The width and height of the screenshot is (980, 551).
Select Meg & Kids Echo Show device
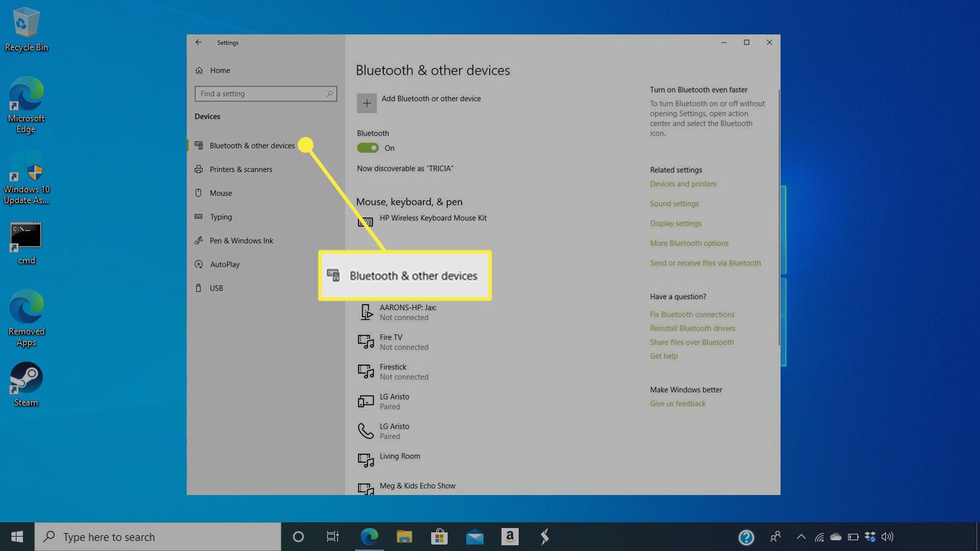coord(407,489)
